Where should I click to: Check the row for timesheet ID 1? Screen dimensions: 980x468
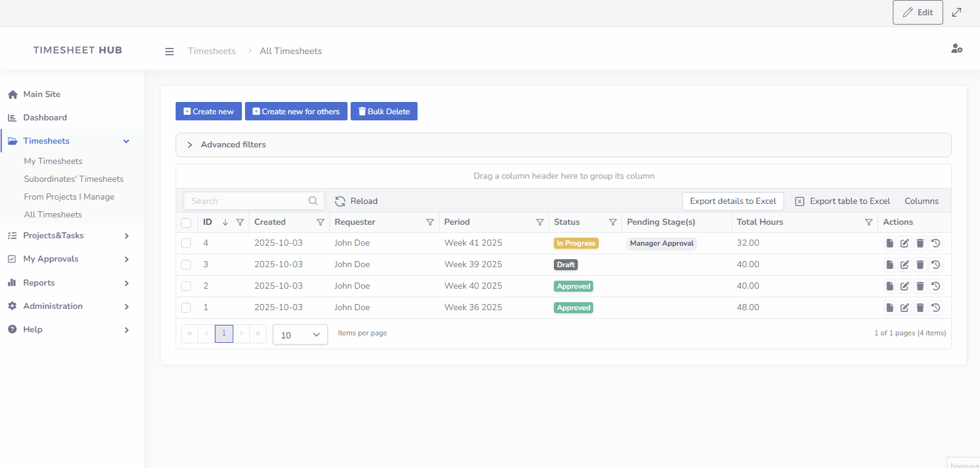click(186, 308)
